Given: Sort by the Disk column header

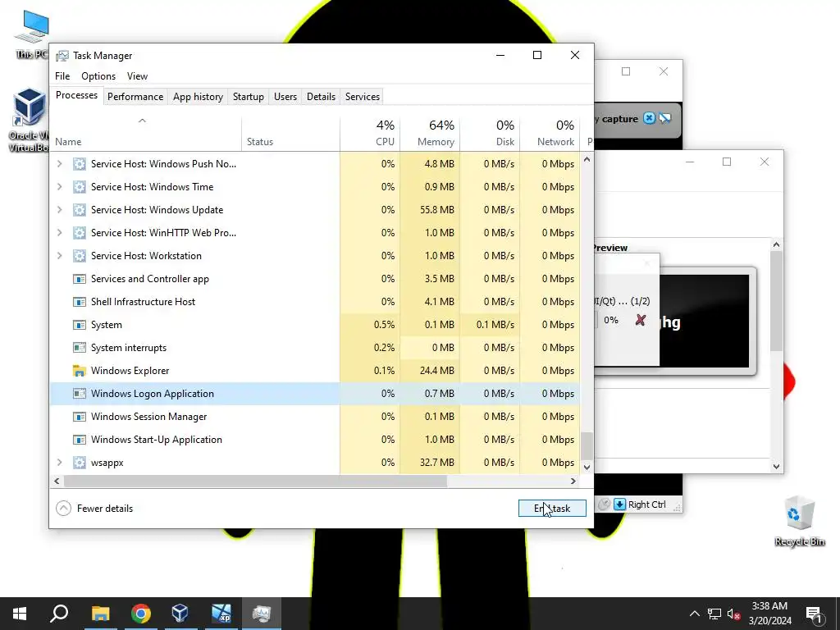Looking at the screenshot, I should pyautogui.click(x=491, y=134).
